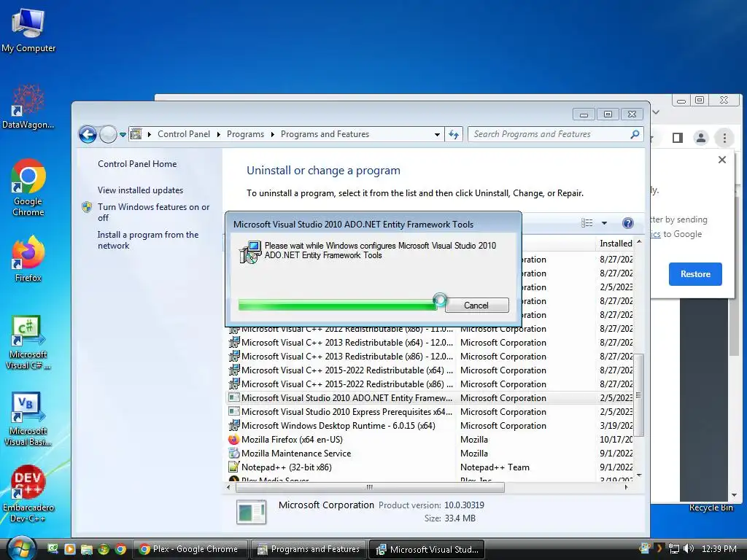Click the 12:39 PM taskbar clock
The height and width of the screenshot is (560, 747).
(719, 548)
